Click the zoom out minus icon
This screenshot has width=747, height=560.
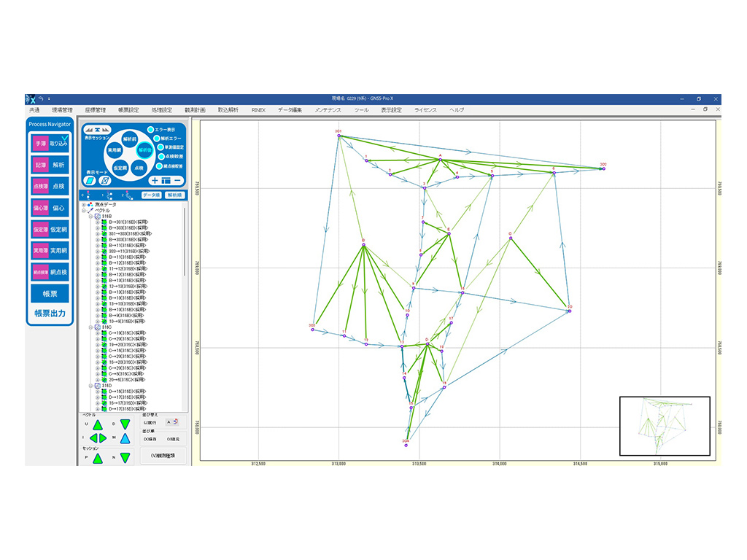point(177,180)
